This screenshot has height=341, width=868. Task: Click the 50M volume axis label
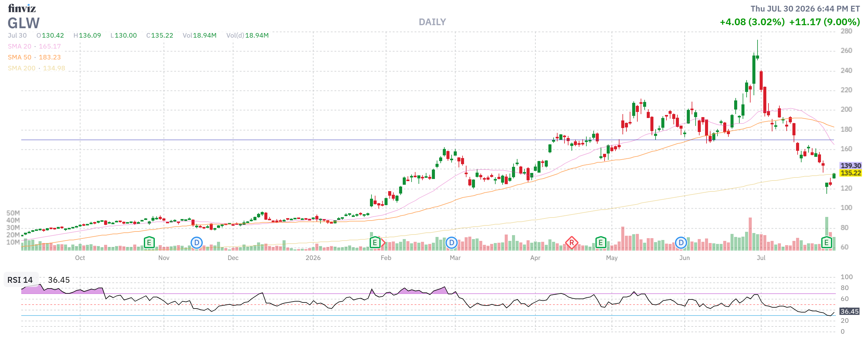point(13,213)
